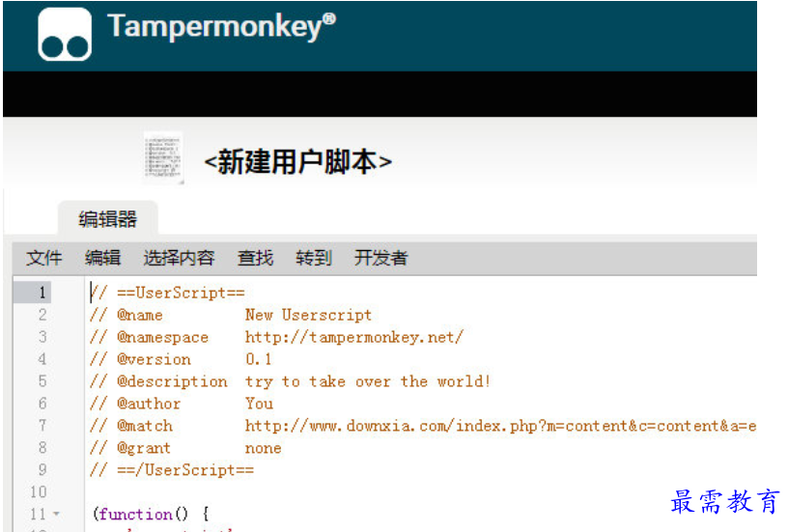Click the '@namespace' keyword

coord(162,337)
